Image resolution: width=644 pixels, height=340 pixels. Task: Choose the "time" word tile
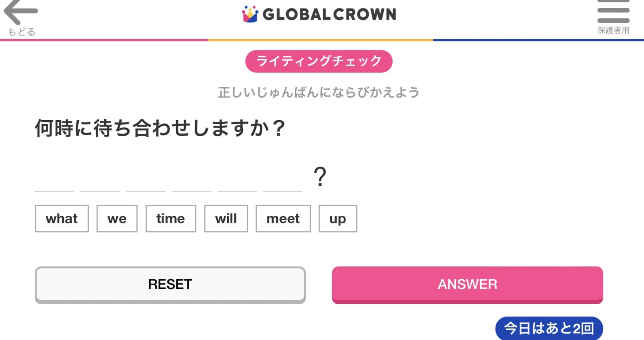point(171,219)
